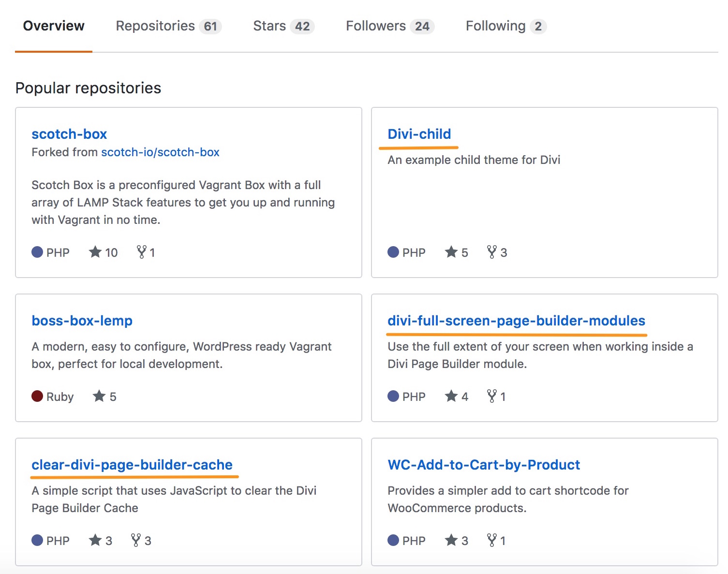Click fork icon on divi-full-screen-page-builder-modules

492,396
